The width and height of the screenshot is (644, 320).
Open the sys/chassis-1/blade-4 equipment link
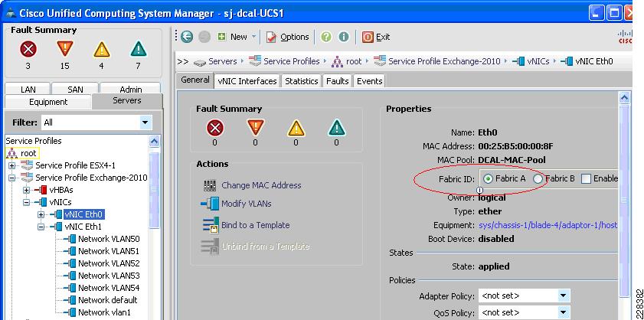tap(548, 225)
